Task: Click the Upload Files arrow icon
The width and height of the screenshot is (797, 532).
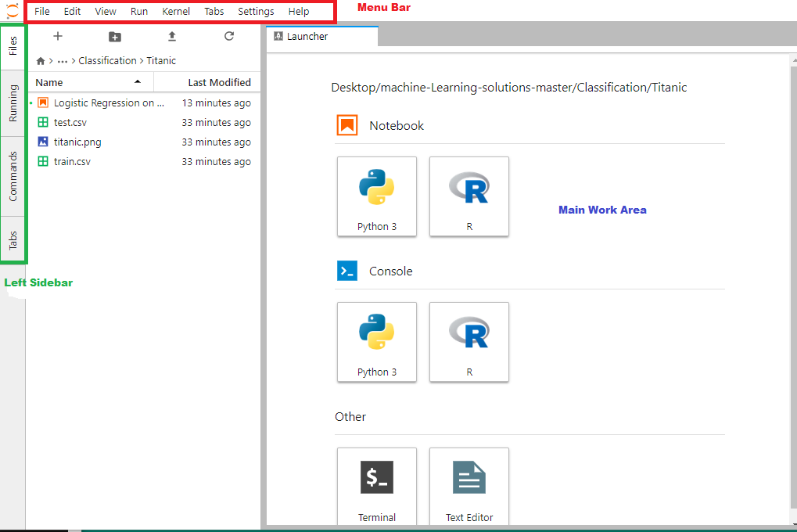Action: click(172, 36)
